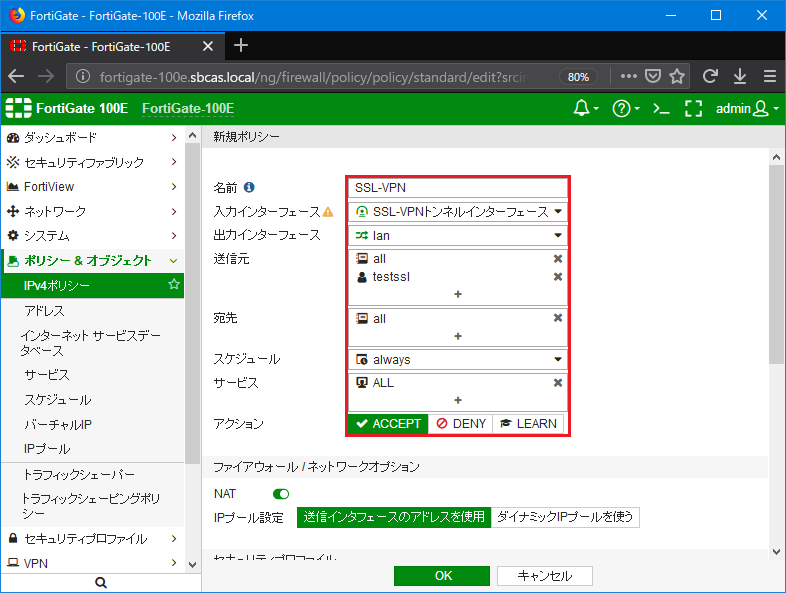Click the 80% zoom indicator
786x593 pixels.
578,77
